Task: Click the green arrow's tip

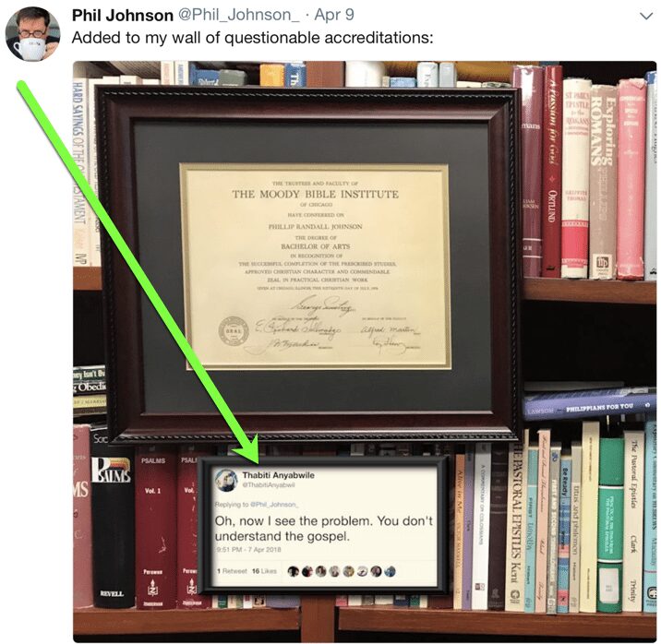Action: tap(252, 457)
